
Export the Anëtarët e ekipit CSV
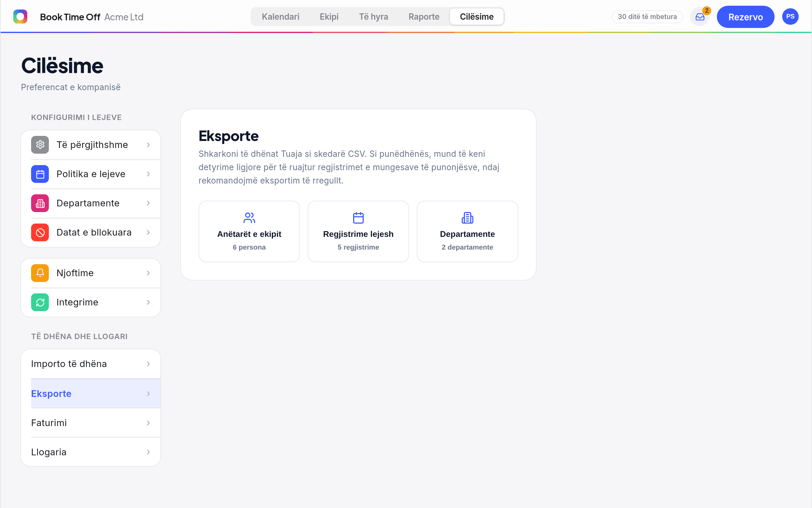[249, 231]
